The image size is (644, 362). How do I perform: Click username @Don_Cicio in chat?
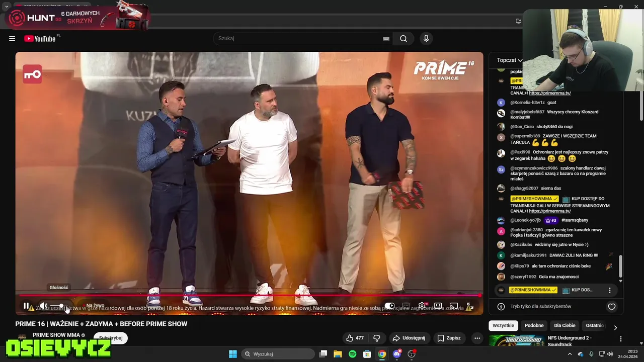[521, 127]
